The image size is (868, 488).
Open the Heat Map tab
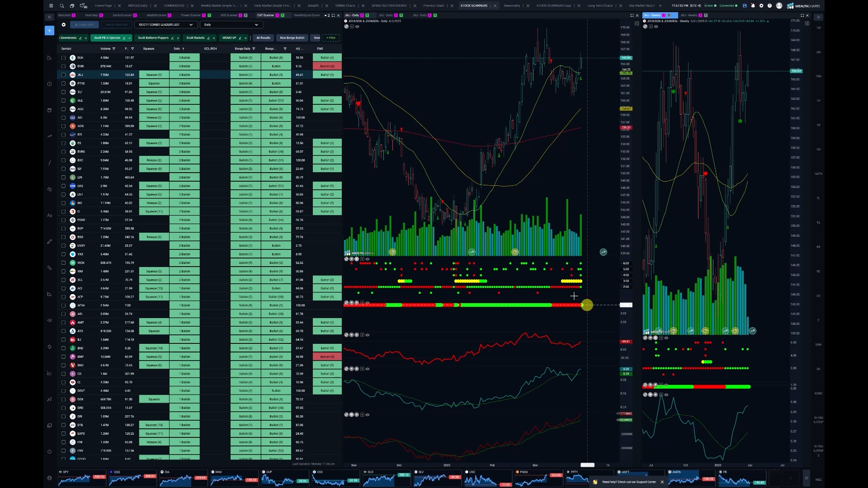pos(91,15)
